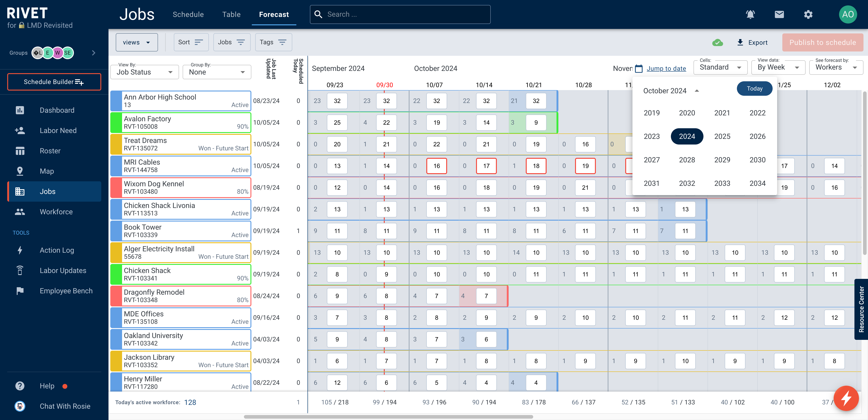Click the Jobs building sidebar icon
The height and width of the screenshot is (420, 868).
coord(20,191)
